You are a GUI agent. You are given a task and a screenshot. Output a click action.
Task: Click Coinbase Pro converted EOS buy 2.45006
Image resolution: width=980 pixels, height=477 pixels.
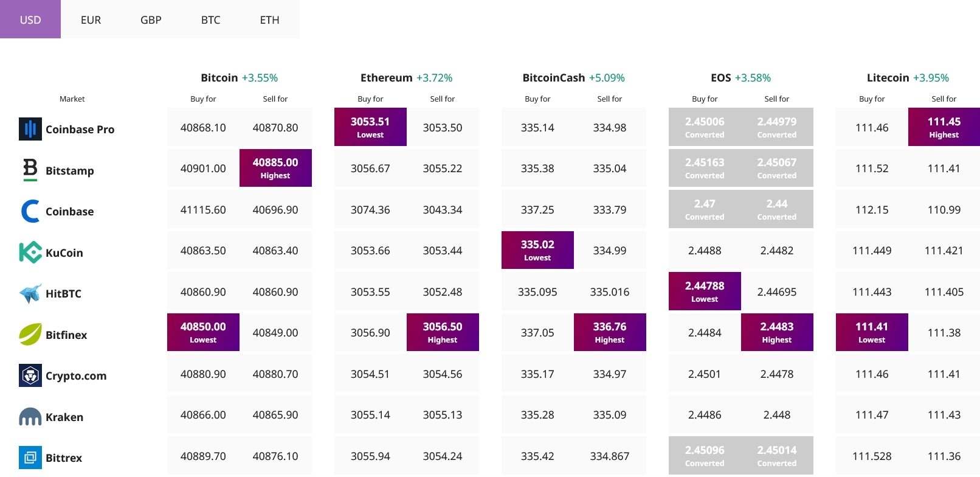click(x=705, y=127)
